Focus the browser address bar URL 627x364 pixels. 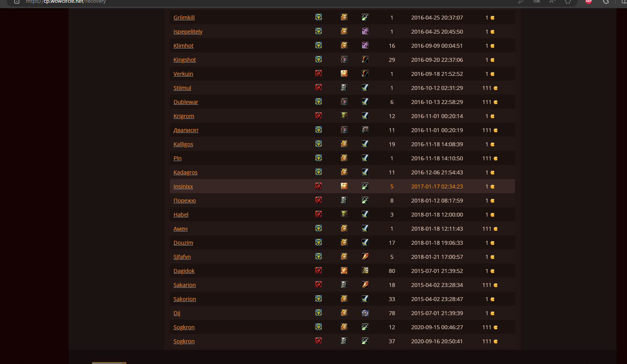(x=66, y=2)
